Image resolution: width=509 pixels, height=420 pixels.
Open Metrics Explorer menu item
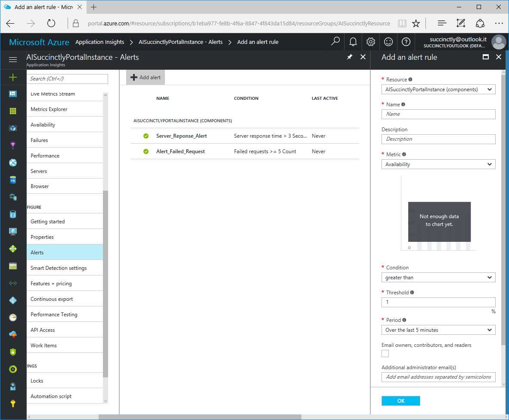[65, 109]
